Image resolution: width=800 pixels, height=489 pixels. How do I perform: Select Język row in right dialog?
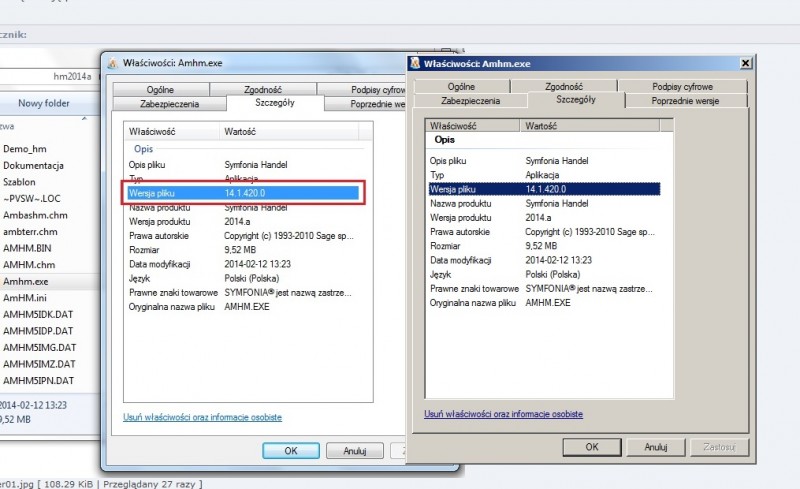pyautogui.click(x=544, y=275)
